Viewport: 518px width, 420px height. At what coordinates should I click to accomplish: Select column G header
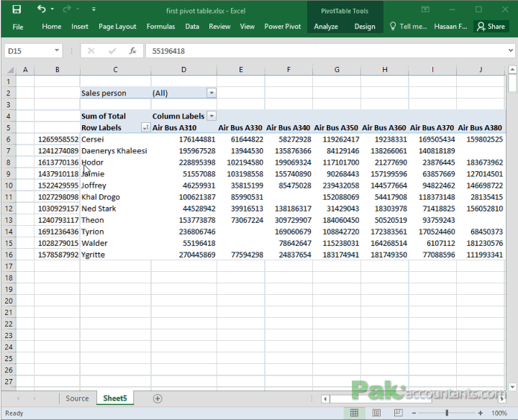[x=337, y=70]
